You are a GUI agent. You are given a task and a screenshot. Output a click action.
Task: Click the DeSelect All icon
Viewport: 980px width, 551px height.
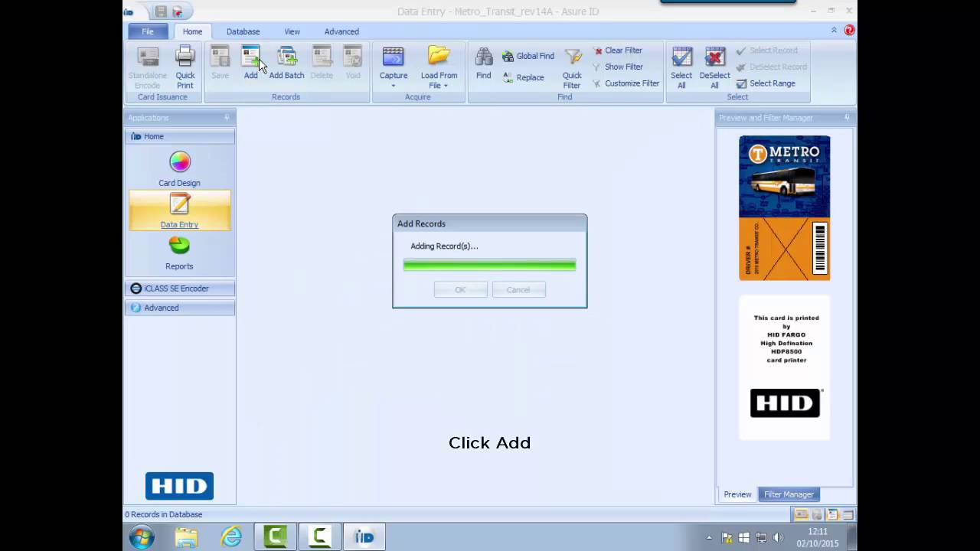point(714,57)
